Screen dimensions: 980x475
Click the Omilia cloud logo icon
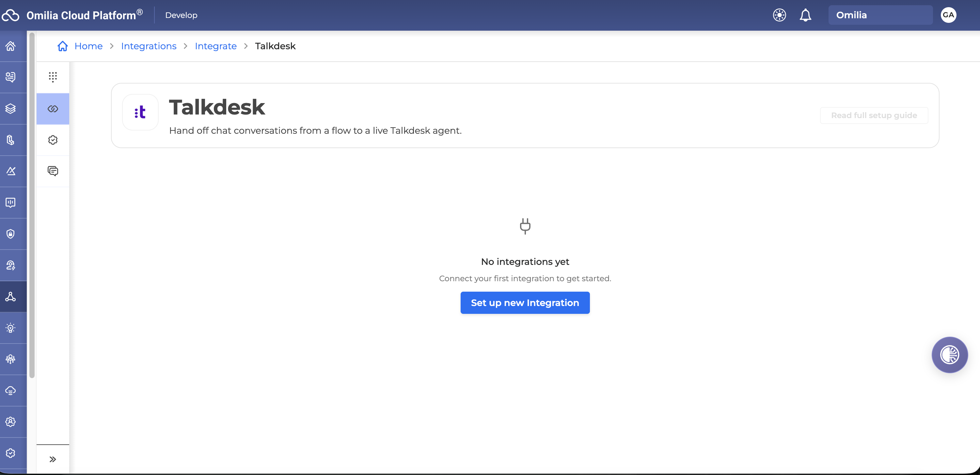point(10,15)
